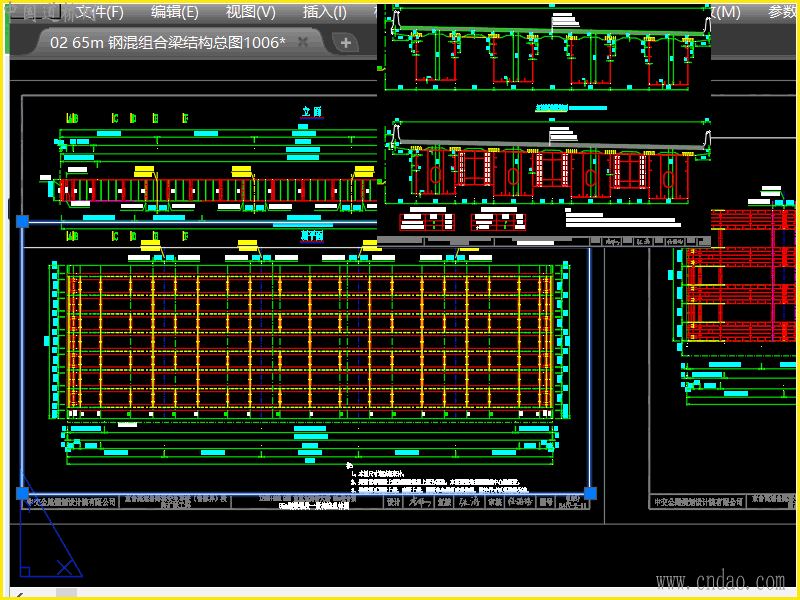Add a new drawing tab with plus

tap(345, 43)
